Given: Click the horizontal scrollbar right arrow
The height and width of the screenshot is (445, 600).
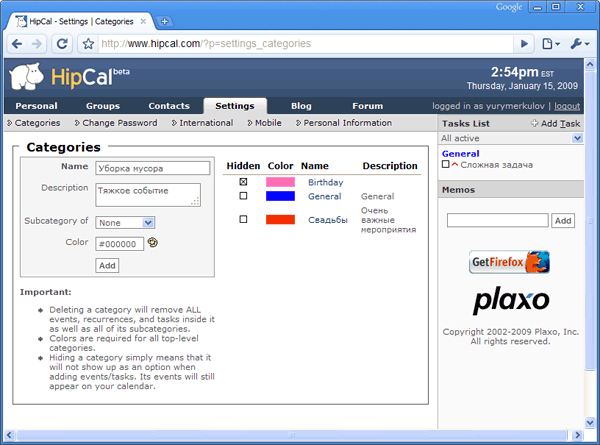Looking at the screenshot, I should pyautogui.click(x=577, y=435).
